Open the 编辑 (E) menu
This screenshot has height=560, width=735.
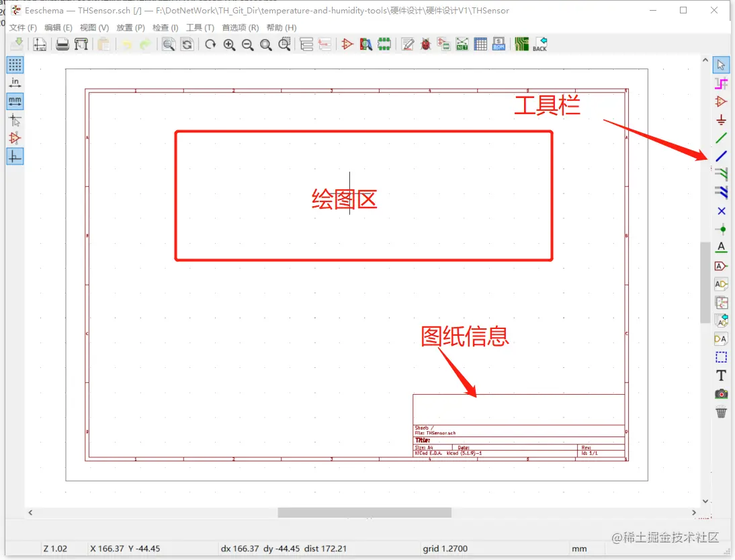[x=58, y=28]
